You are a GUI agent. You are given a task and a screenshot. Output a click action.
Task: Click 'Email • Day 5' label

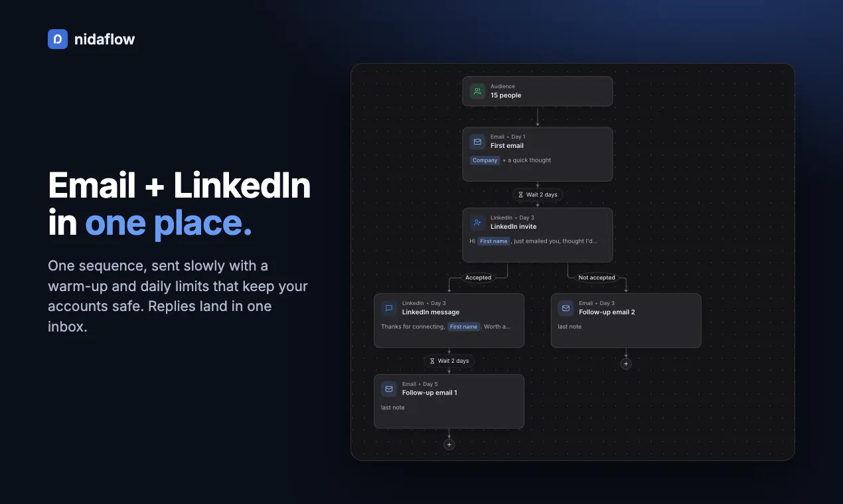coord(420,384)
